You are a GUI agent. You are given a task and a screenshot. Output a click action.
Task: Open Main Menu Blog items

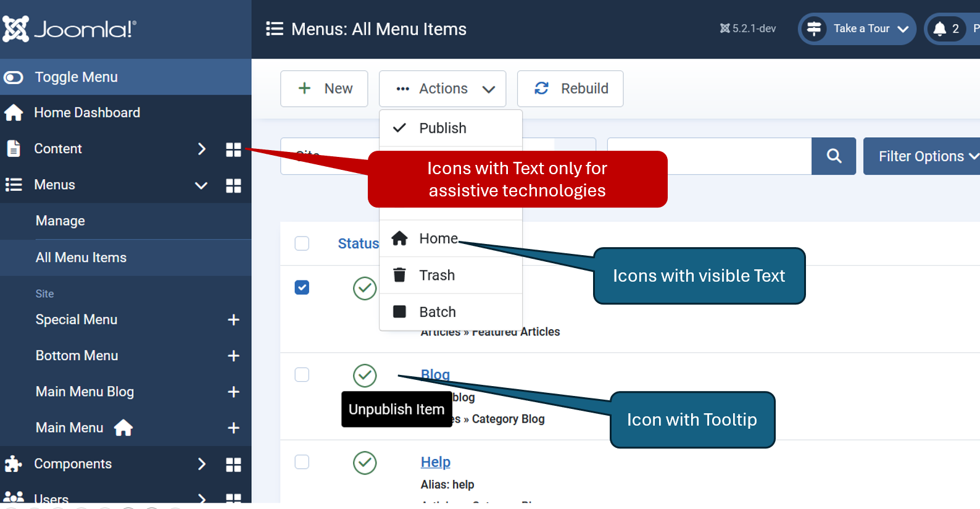pyautogui.click(x=85, y=392)
